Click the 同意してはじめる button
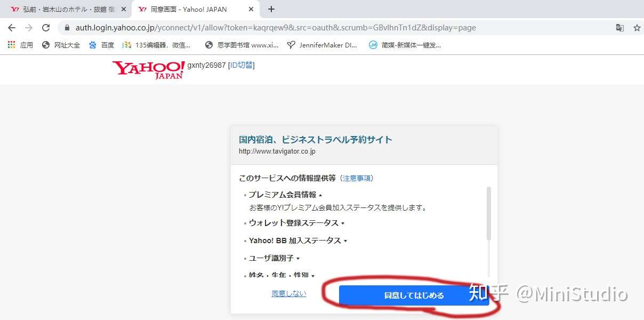Screen dimensions: 644x320 click(x=414, y=295)
